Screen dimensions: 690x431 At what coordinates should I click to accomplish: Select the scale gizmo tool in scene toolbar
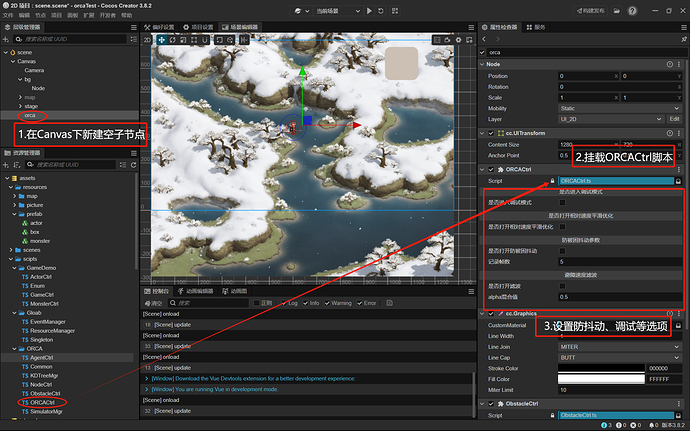pyautogui.click(x=183, y=40)
